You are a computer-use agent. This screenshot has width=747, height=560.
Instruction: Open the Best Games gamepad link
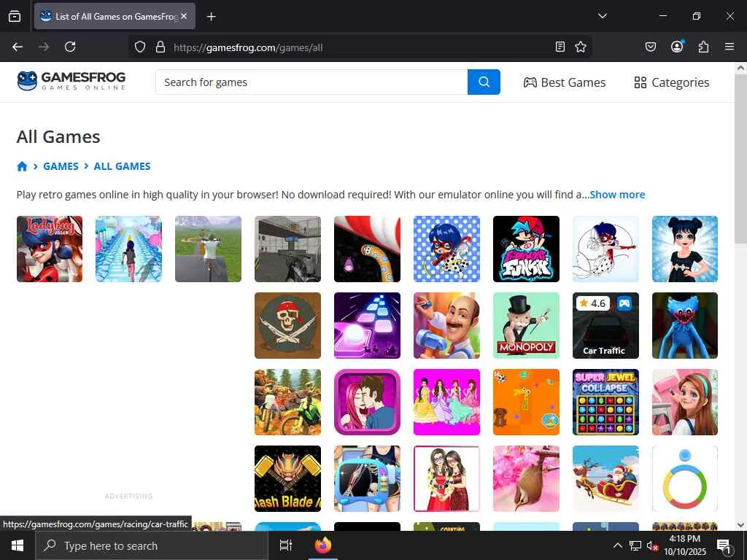pyautogui.click(x=565, y=82)
